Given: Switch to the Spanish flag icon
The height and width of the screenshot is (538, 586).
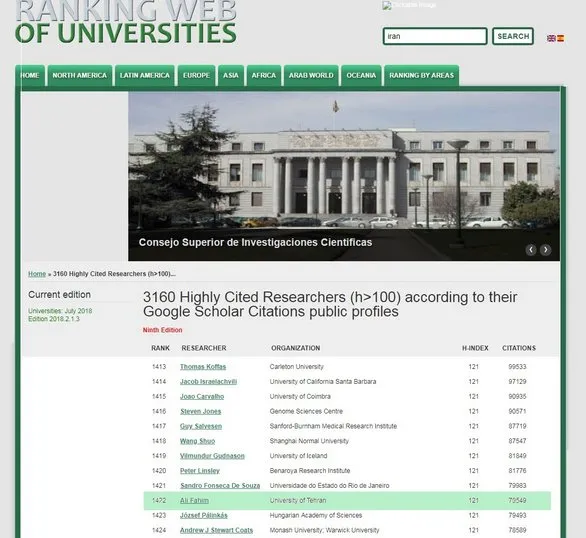Looking at the screenshot, I should pyautogui.click(x=560, y=38).
